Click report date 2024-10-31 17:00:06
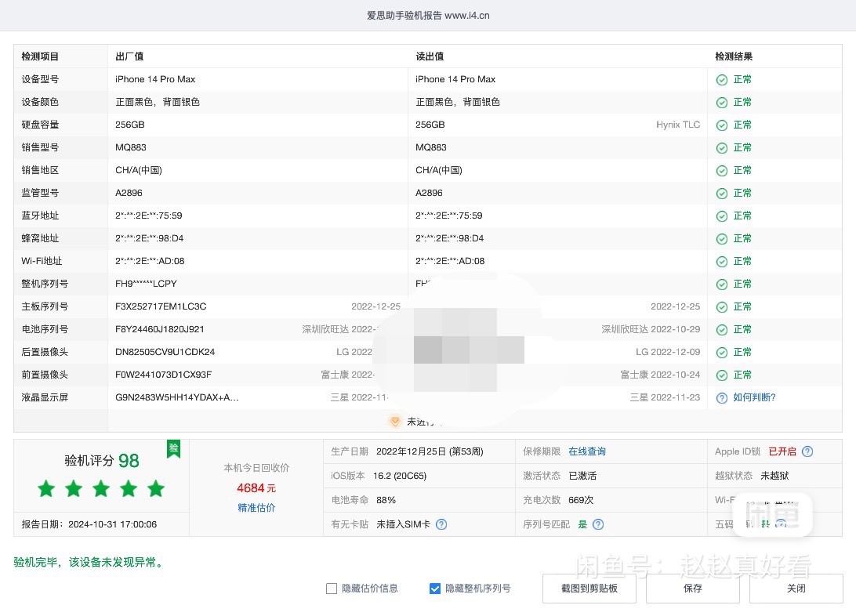856x616 pixels. (x=112, y=524)
